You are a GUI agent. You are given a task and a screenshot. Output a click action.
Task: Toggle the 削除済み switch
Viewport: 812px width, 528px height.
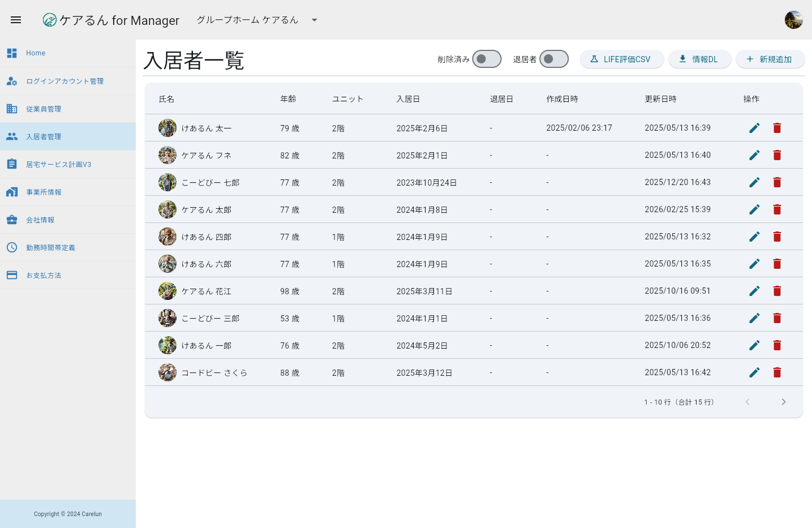click(487, 59)
